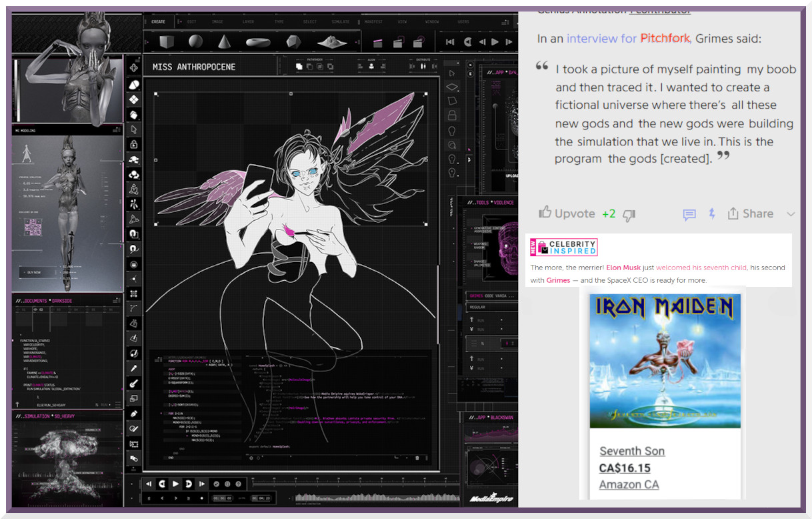Open the Seventh Son product link

point(632,451)
